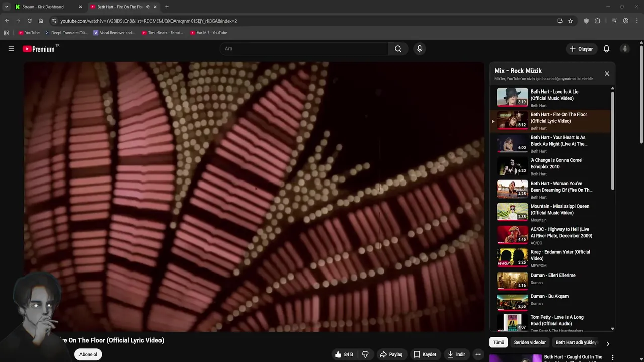Screen dimensions: 644x362
Task: Start voice search with microphone icon
Action: coord(420,49)
